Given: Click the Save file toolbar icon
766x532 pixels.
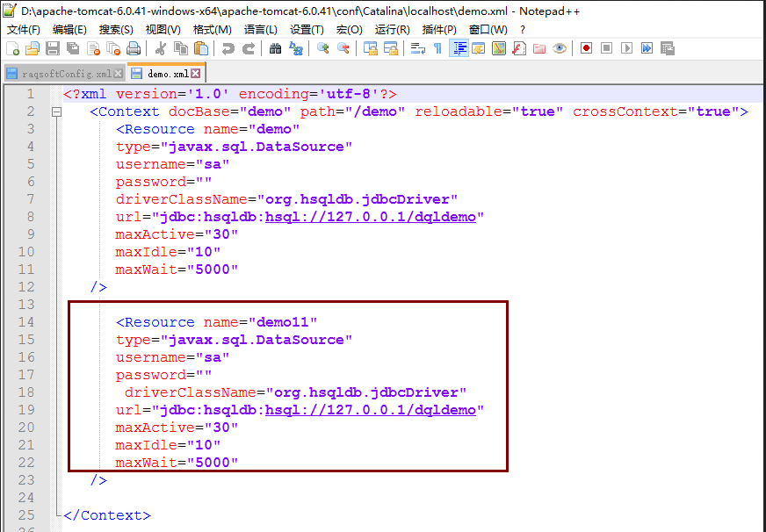Looking at the screenshot, I should coord(53,48).
